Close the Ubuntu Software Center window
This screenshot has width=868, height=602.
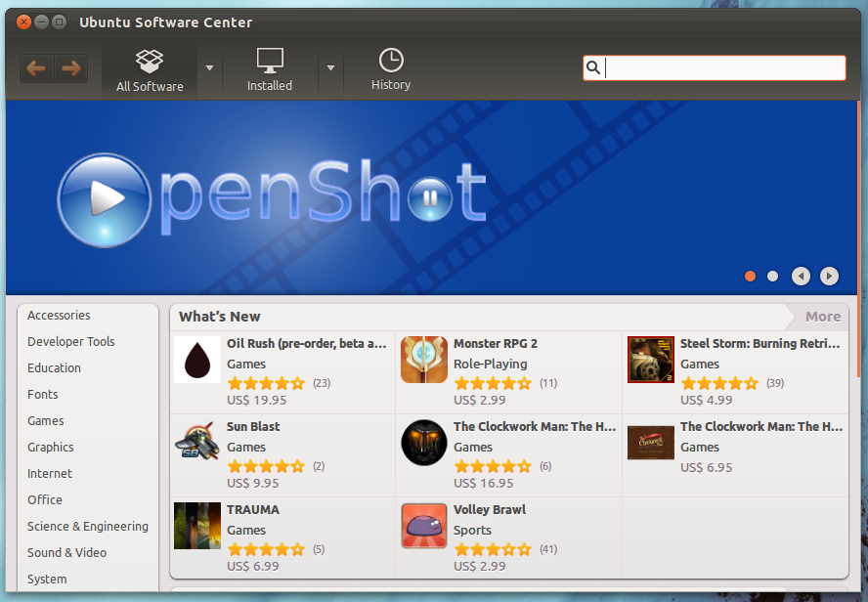(23, 22)
